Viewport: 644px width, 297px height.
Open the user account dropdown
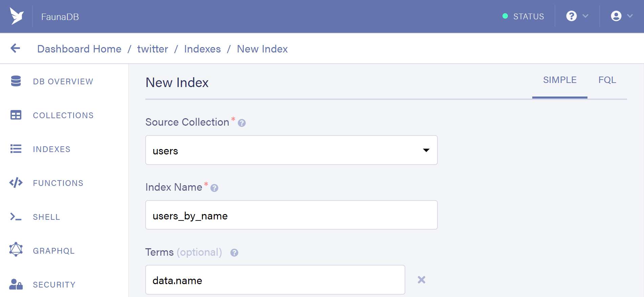621,16
